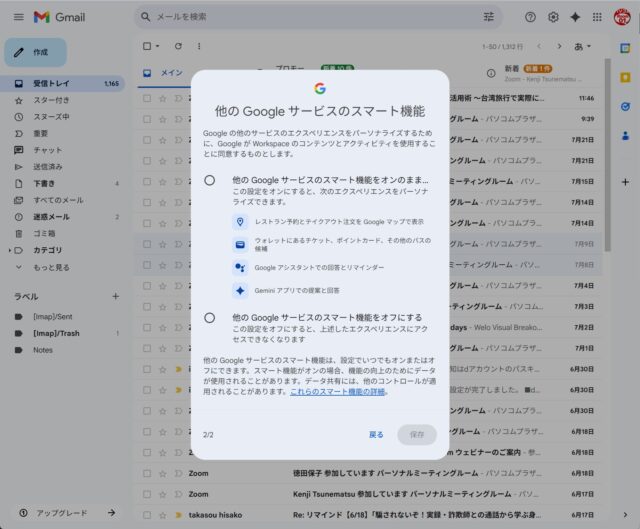Open the more options three-dot icon
This screenshot has height=529, width=640.
click(199, 46)
